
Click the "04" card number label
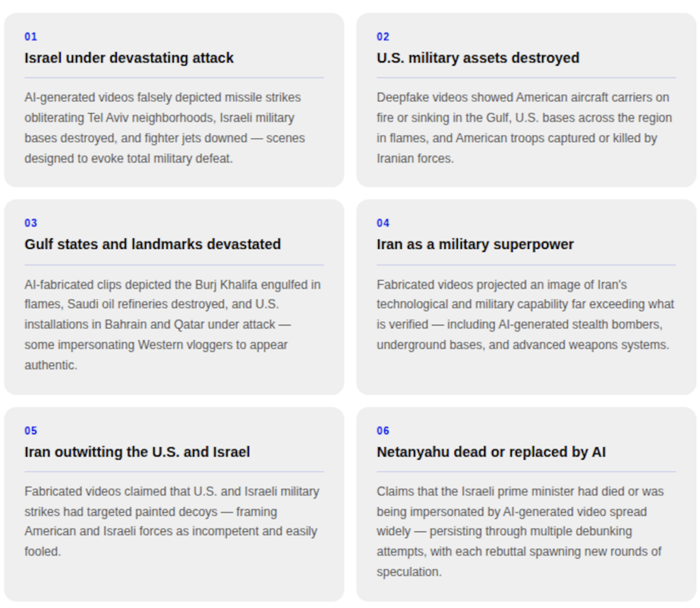383,223
